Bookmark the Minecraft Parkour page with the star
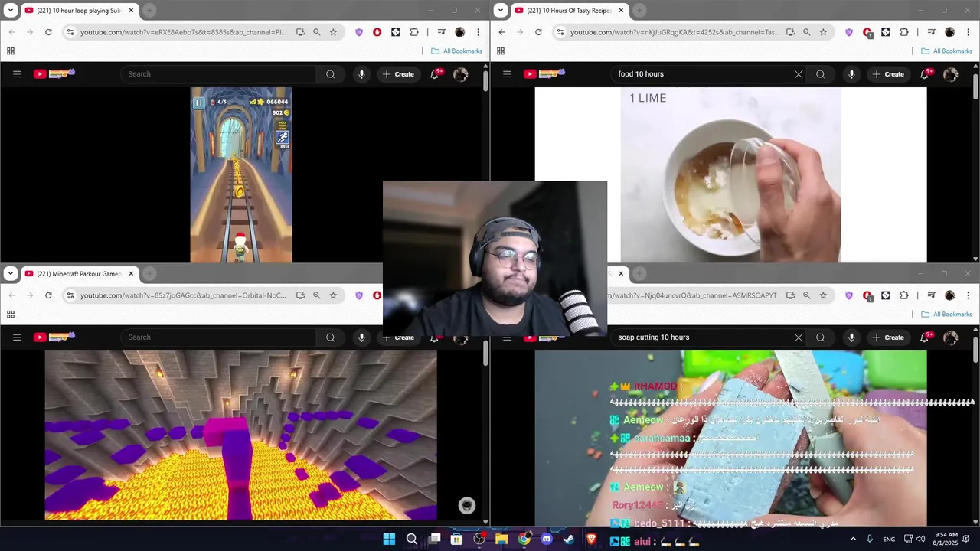This screenshot has width=980, height=551. (333, 295)
